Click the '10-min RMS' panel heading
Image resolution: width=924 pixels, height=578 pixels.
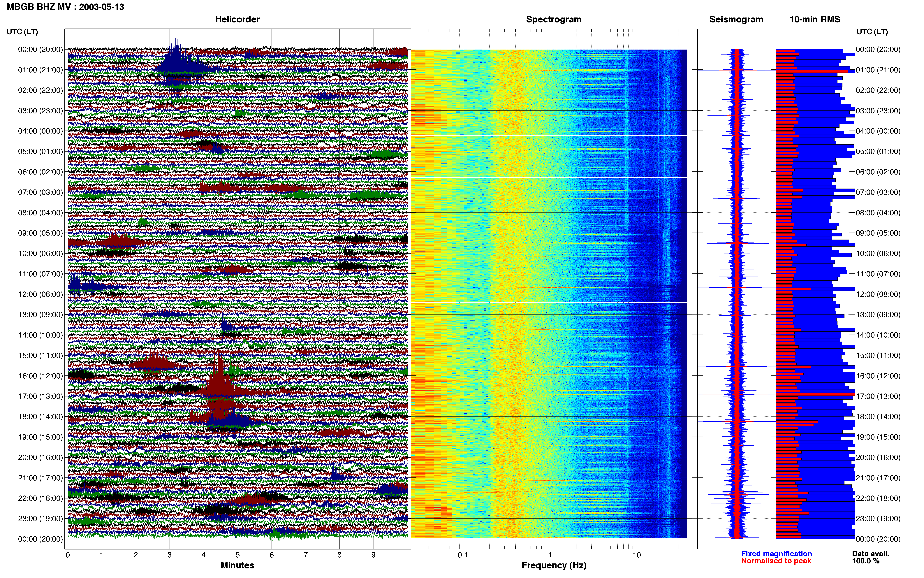(815, 19)
